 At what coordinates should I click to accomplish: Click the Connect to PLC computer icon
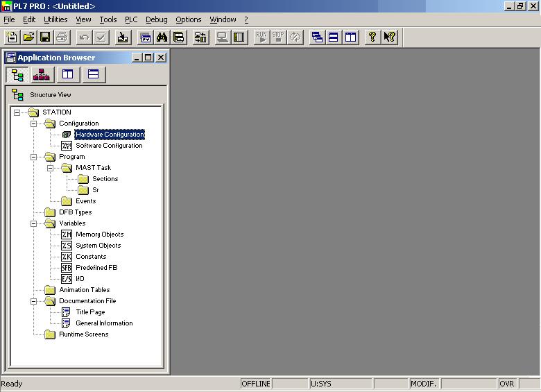pos(223,37)
